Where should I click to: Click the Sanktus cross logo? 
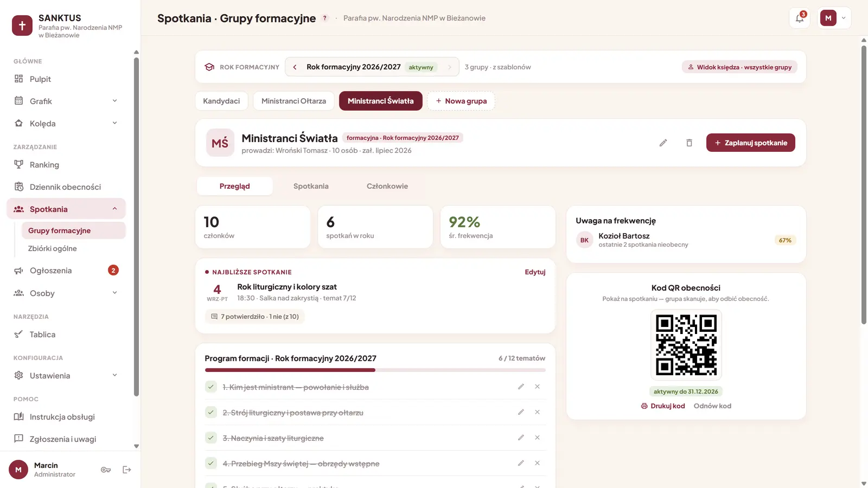22,25
